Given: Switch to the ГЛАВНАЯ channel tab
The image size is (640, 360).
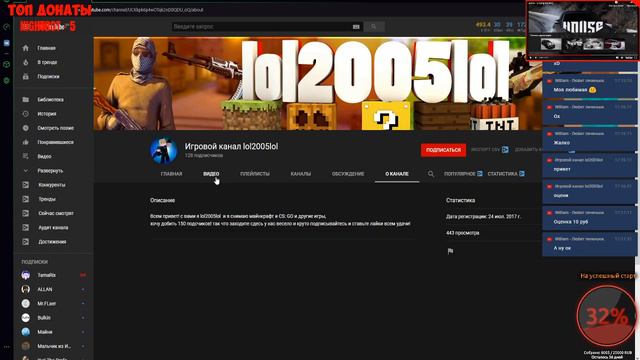Looking at the screenshot, I should (171, 174).
